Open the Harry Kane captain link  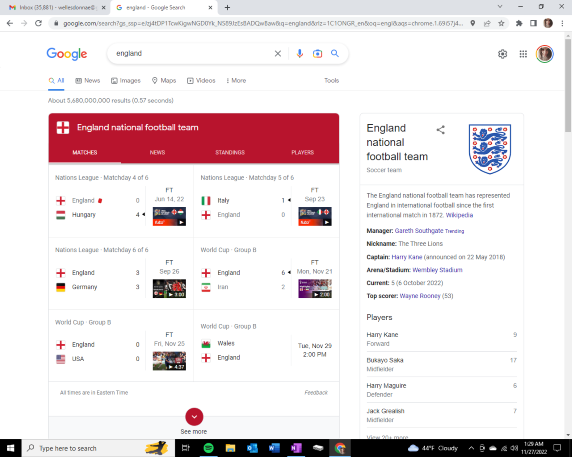[407, 257]
